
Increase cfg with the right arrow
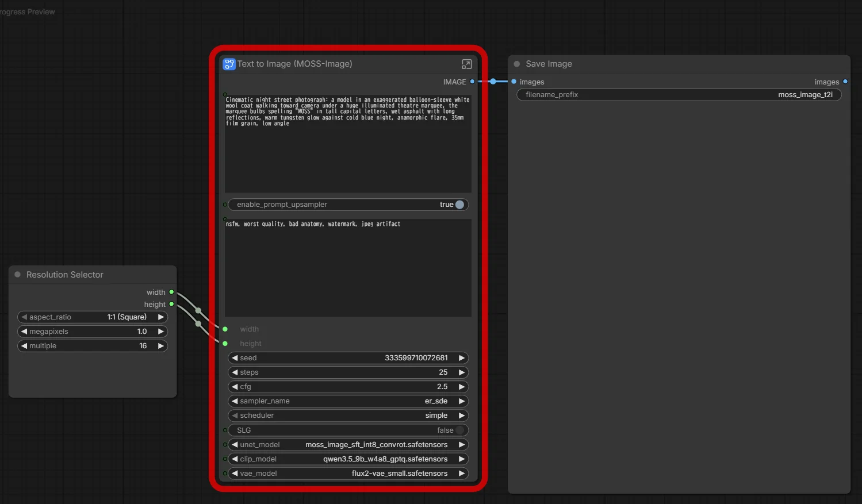[461, 387]
